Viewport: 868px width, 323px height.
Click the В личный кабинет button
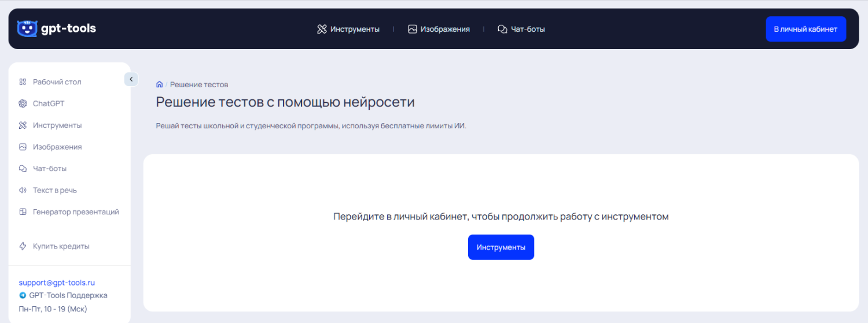806,29
